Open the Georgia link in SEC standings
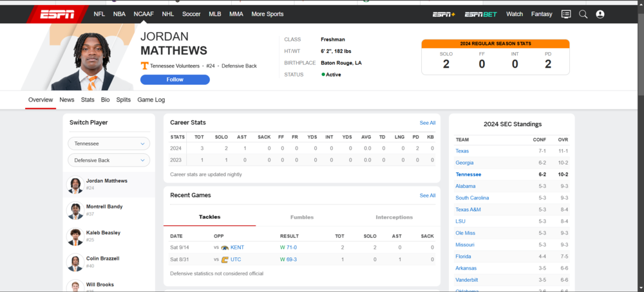The width and height of the screenshot is (644, 292). 464,163
